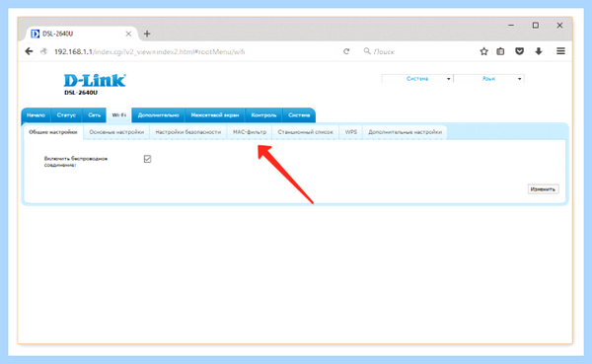
Task: Open the browser hamburger menu
Action: (x=560, y=51)
